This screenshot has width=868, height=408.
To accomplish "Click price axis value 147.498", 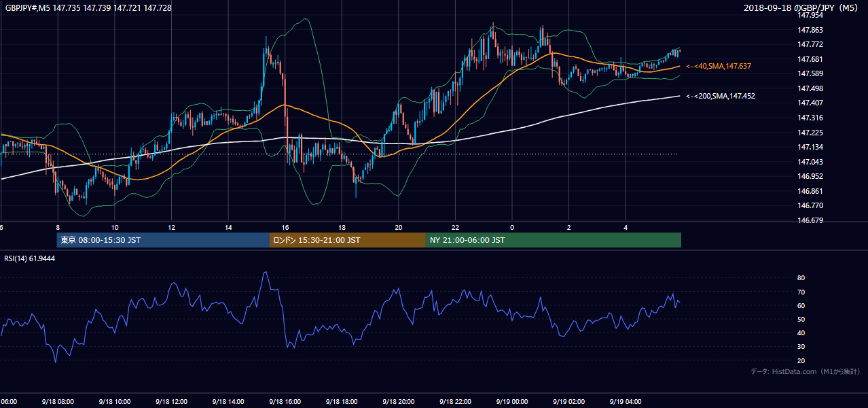I will tap(810, 88).
